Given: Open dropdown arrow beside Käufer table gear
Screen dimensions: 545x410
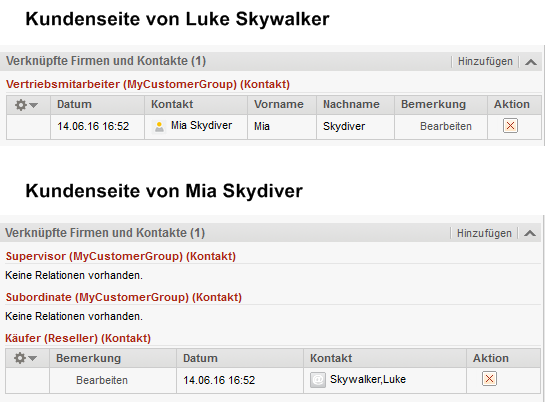Looking at the screenshot, I should point(33,358).
